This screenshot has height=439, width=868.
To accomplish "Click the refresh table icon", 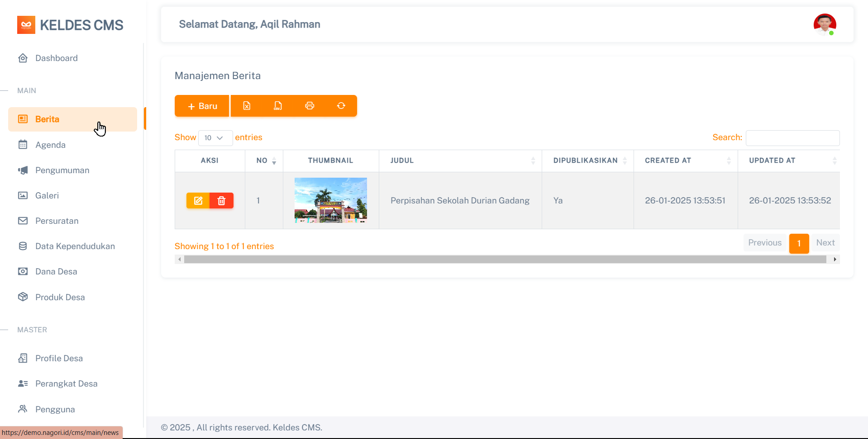I will (341, 106).
